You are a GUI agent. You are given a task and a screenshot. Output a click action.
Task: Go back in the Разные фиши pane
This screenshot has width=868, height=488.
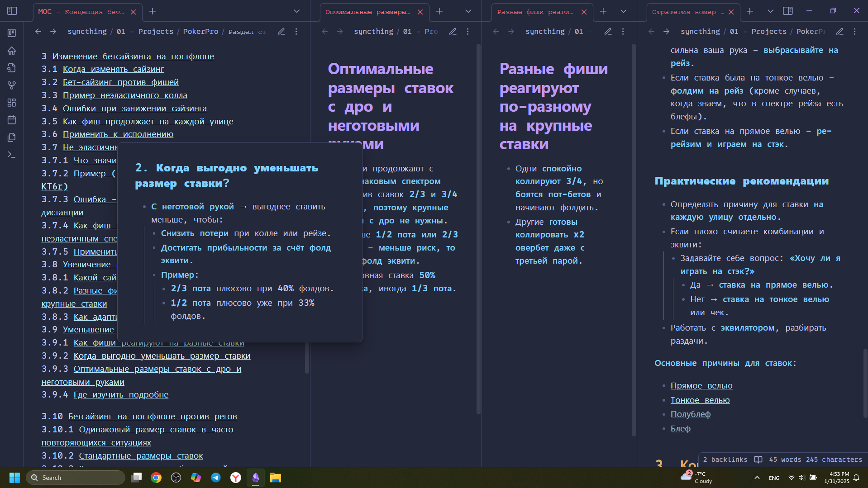point(496,31)
